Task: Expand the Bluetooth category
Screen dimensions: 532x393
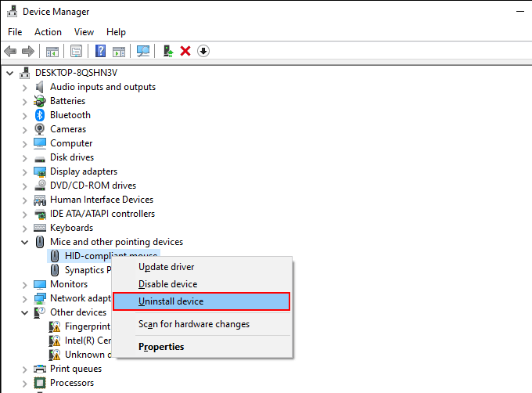Action: [24, 116]
